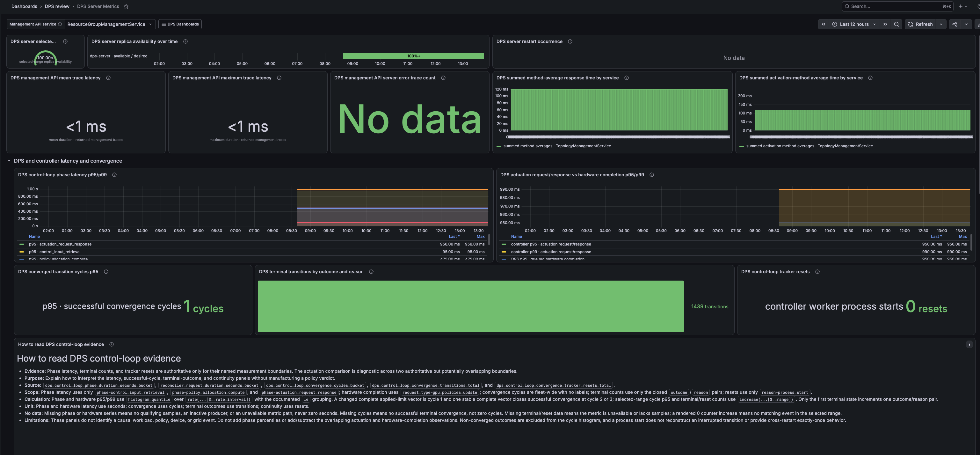Focus the Search input field

(898, 6)
